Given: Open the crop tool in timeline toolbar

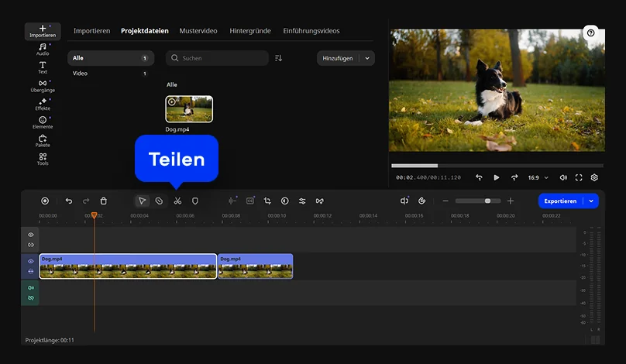Looking at the screenshot, I should coord(267,201).
